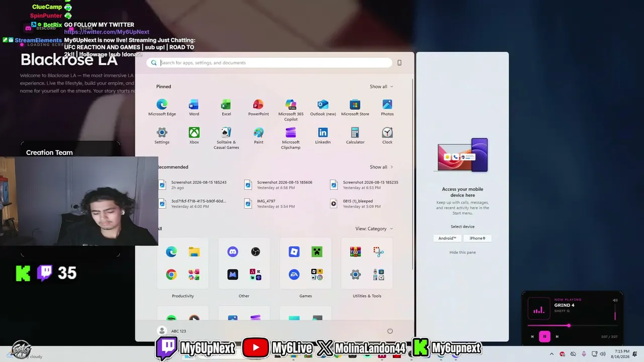Click the Hide this pane link
The image size is (644, 362).
tap(462, 252)
